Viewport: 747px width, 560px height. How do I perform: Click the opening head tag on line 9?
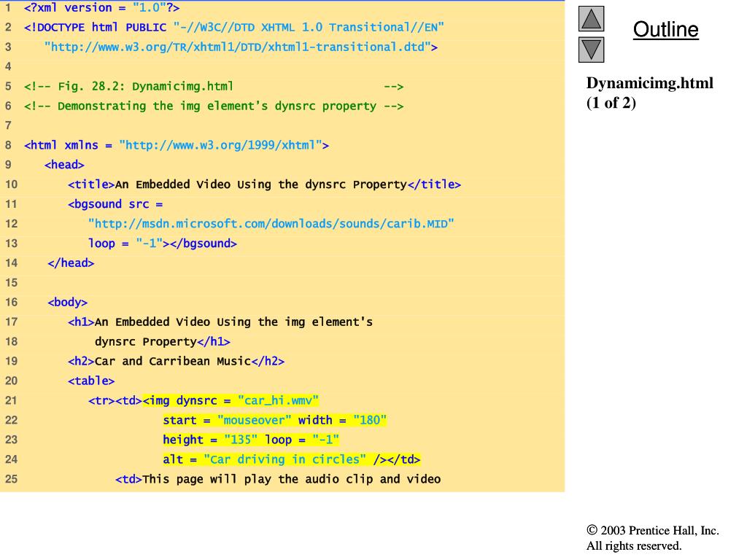(64, 165)
